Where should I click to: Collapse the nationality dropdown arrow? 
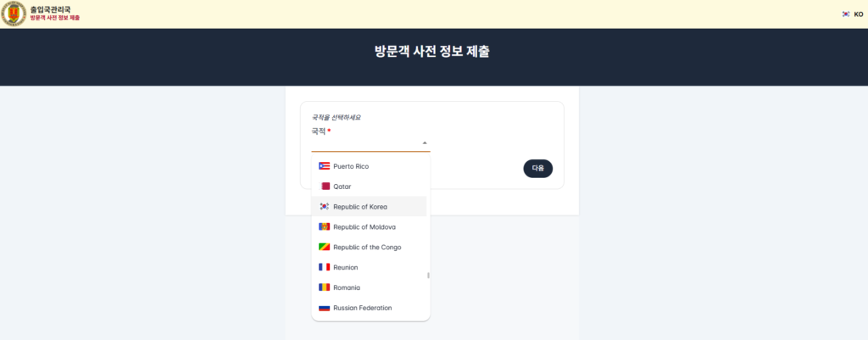(x=425, y=142)
